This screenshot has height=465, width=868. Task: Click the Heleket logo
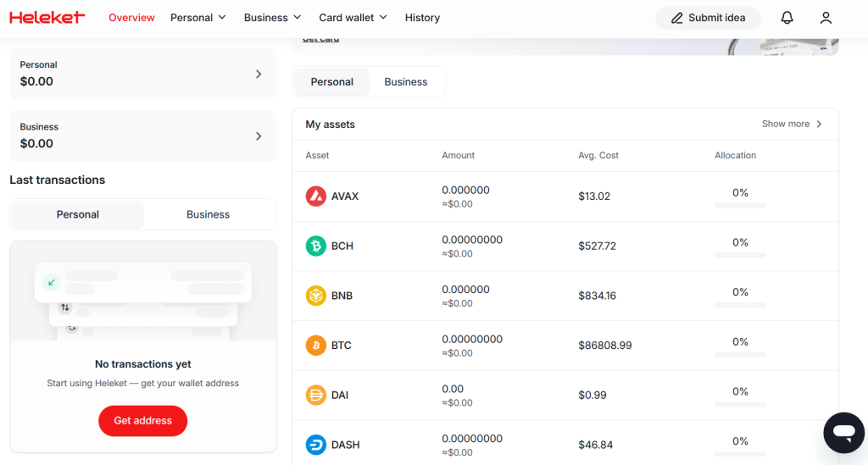click(47, 17)
